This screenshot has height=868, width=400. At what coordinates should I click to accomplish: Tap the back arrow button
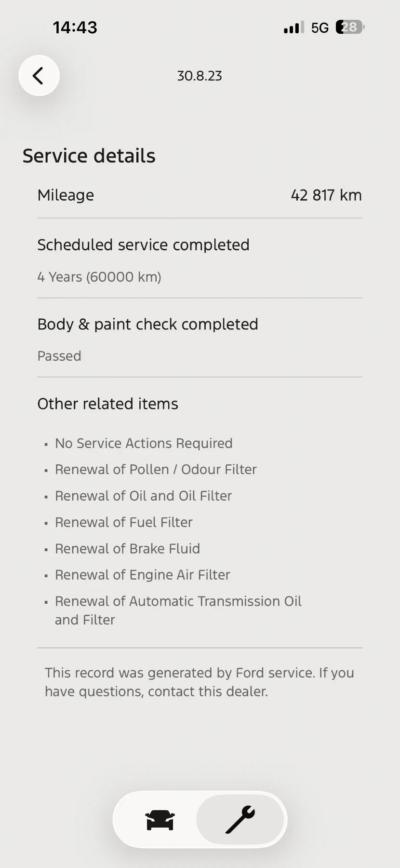coord(39,76)
